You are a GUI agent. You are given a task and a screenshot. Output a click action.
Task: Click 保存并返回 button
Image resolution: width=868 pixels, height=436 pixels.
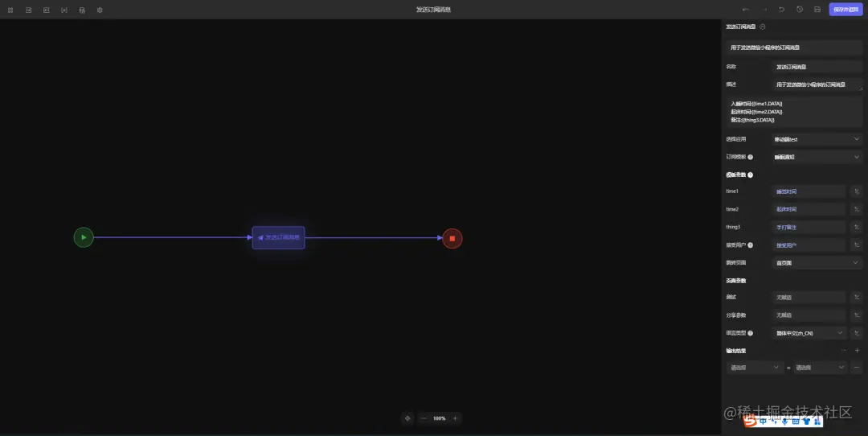pos(845,10)
